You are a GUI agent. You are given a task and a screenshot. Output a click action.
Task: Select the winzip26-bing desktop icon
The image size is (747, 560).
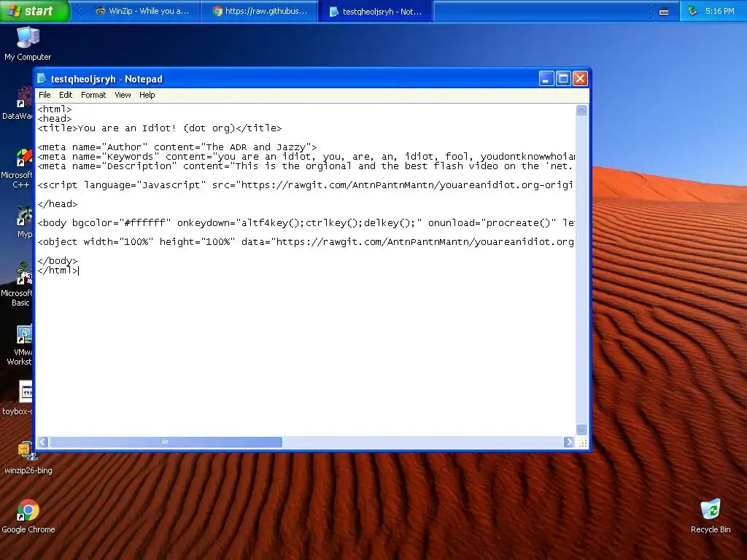[x=28, y=458]
